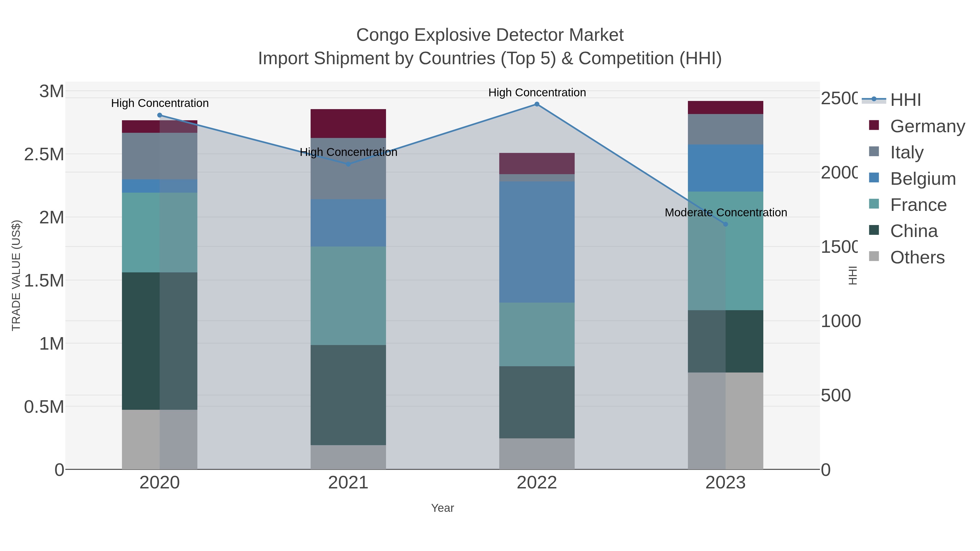
Task: Toggle France series in the legend
Action: click(x=908, y=205)
